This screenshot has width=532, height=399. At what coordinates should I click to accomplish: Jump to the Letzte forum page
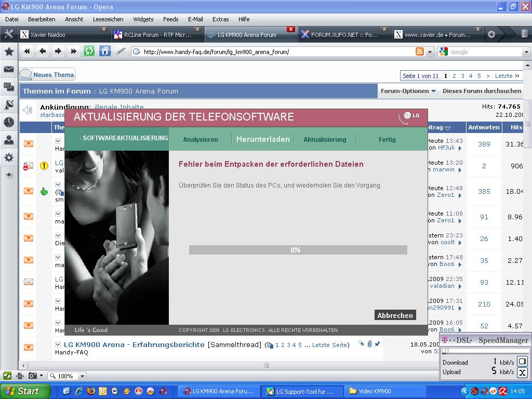pos(507,76)
